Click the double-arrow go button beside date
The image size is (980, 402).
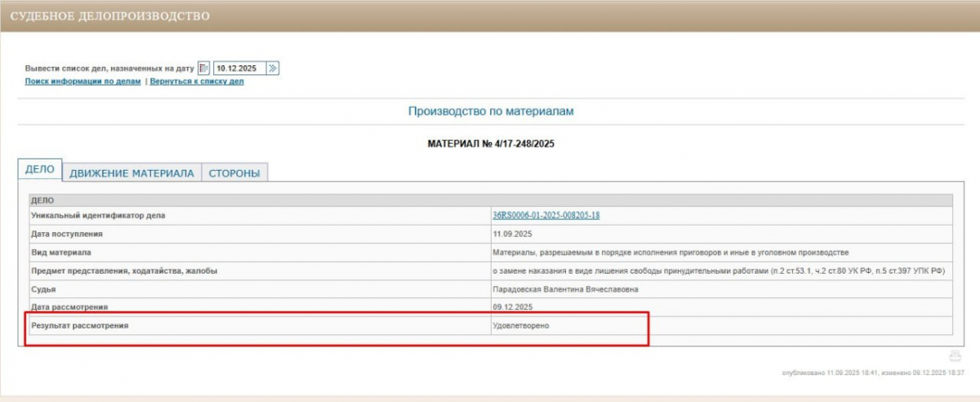click(273, 69)
